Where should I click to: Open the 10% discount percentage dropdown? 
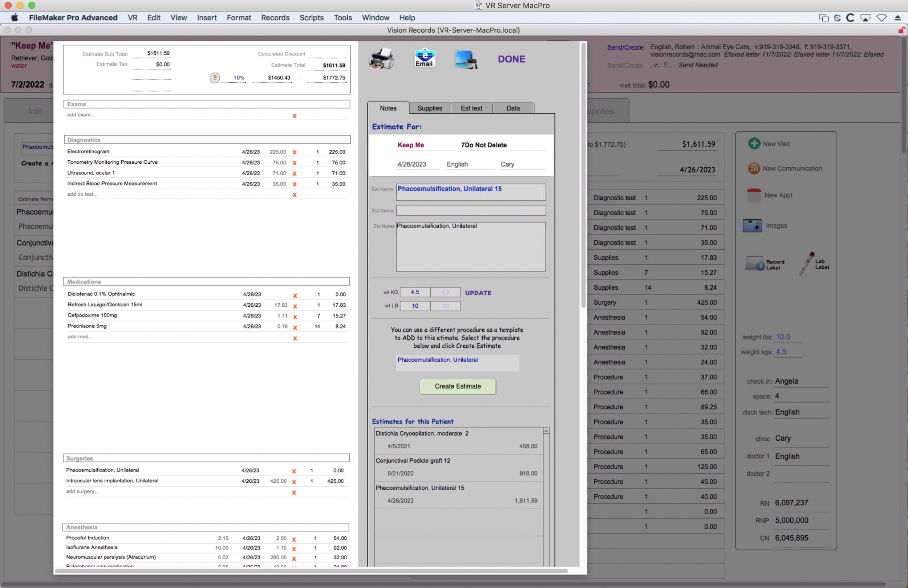pos(239,78)
